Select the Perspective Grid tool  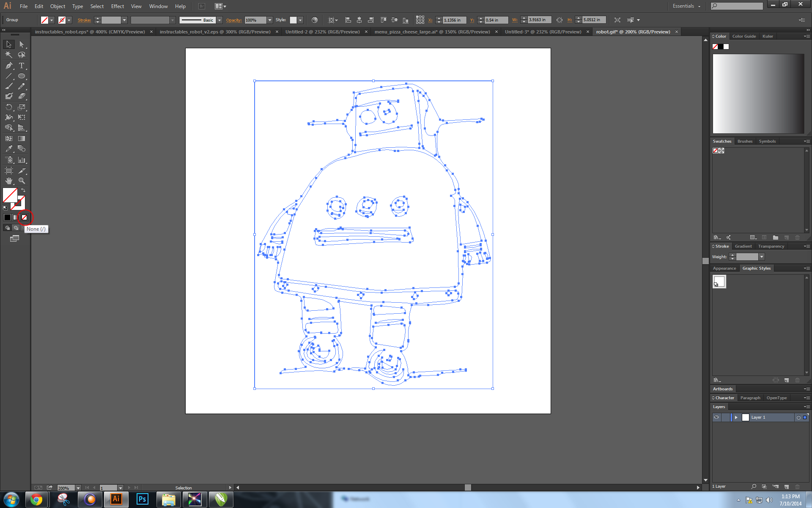click(22, 127)
